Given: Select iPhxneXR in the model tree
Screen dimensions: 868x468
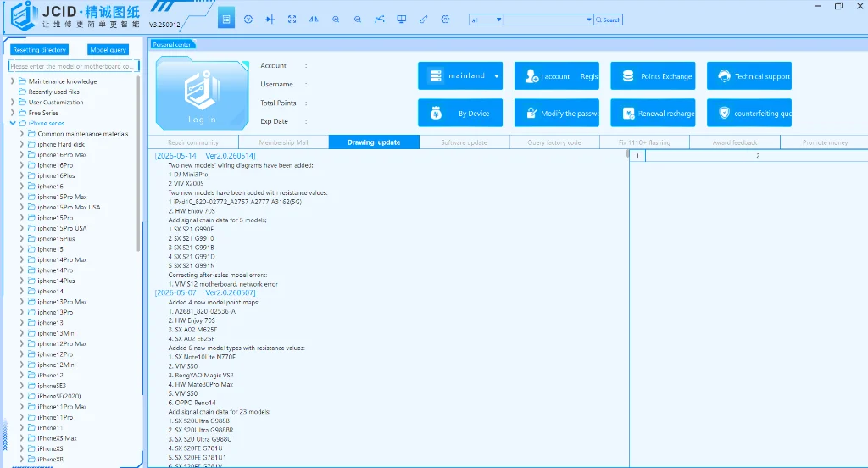Looking at the screenshot, I should pos(50,460).
